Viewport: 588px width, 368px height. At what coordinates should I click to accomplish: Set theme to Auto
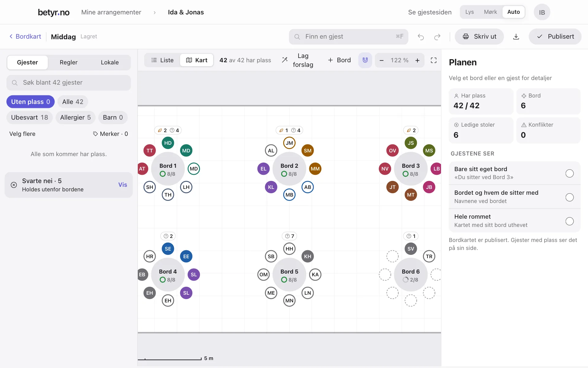tap(514, 12)
